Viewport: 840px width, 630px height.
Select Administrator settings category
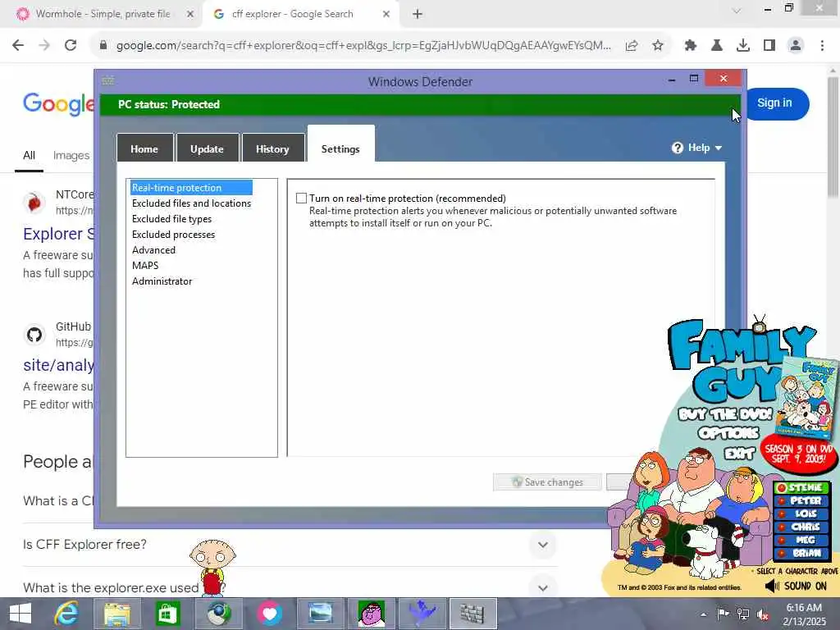162,281
